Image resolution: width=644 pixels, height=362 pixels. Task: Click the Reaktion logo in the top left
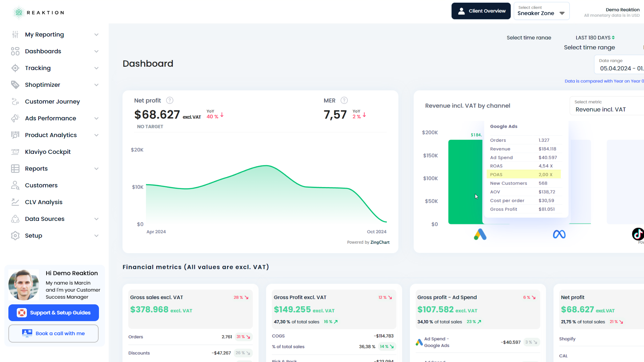[38, 12]
